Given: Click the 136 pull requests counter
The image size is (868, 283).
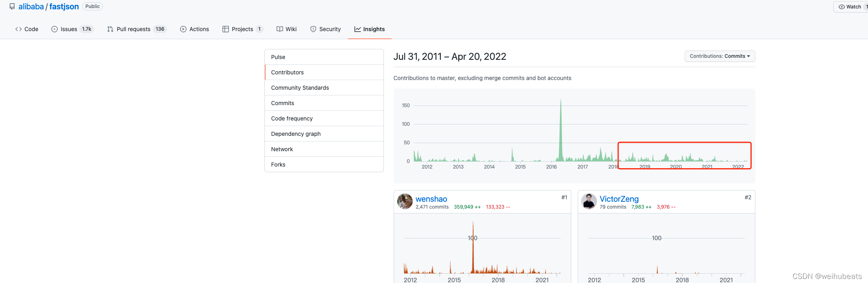Looking at the screenshot, I should coord(160,29).
